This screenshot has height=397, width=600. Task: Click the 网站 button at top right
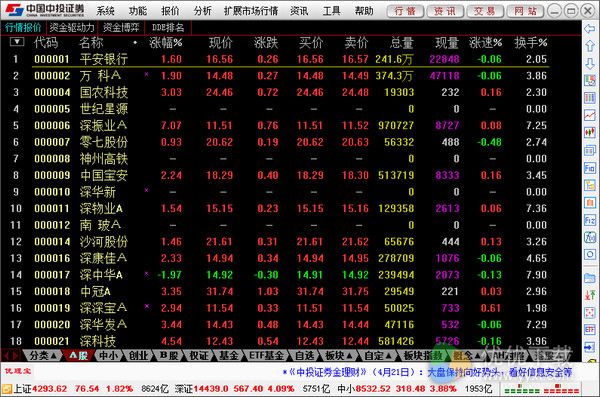pos(525,11)
